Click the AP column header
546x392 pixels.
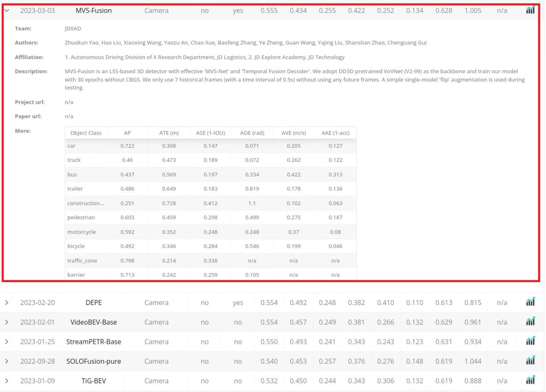[x=127, y=133]
